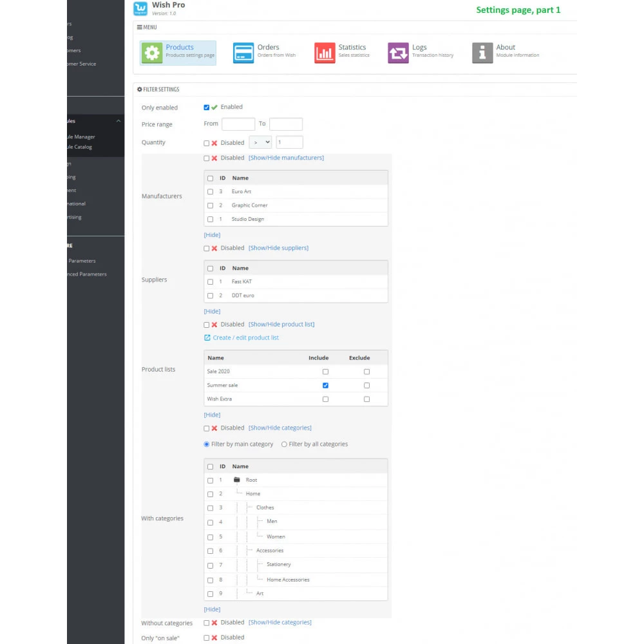Switch to the Orders tab
The height and width of the screenshot is (644, 644).
tap(265, 53)
